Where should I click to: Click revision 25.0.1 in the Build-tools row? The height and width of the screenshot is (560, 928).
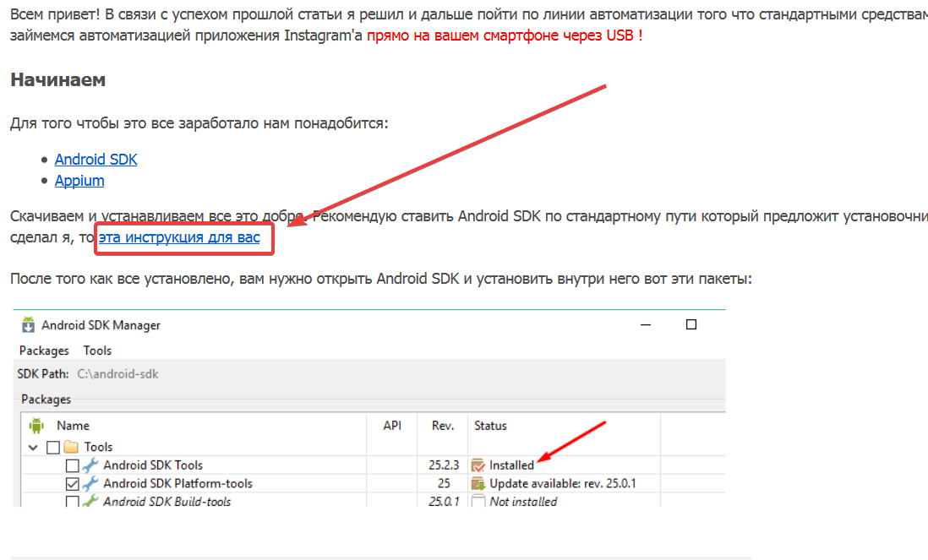[x=444, y=502]
